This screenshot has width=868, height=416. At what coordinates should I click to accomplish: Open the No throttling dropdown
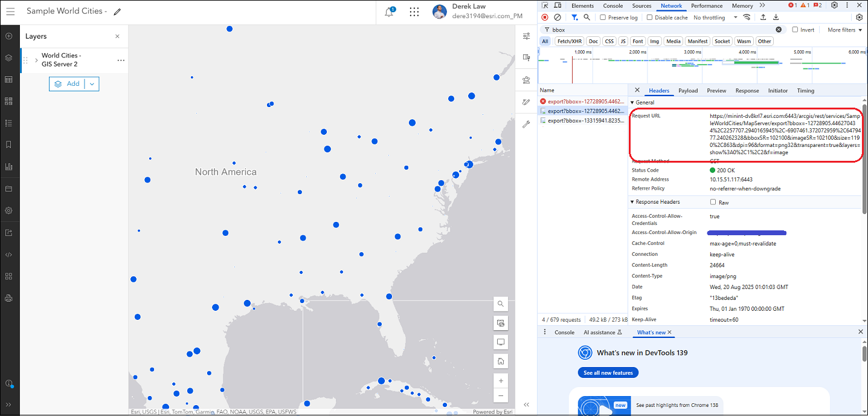tap(715, 18)
